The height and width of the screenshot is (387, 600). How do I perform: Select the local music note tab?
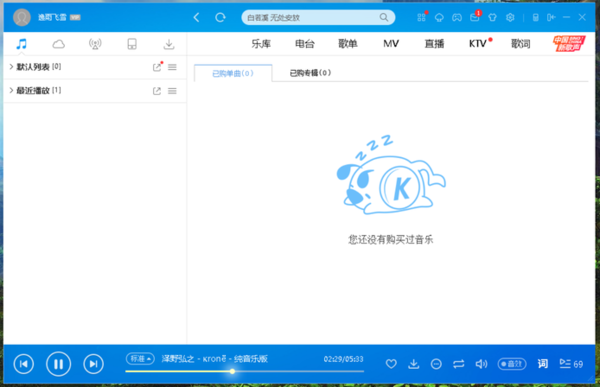pos(21,44)
